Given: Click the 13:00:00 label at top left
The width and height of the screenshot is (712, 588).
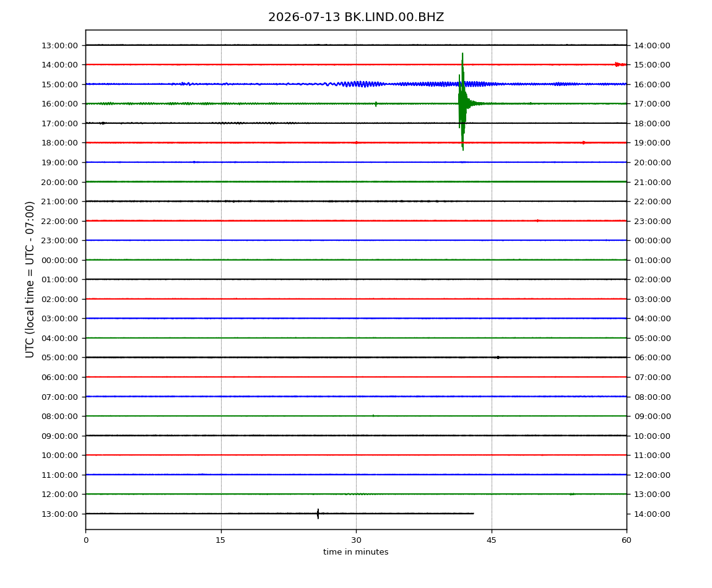Looking at the screenshot, I should 59,45.
